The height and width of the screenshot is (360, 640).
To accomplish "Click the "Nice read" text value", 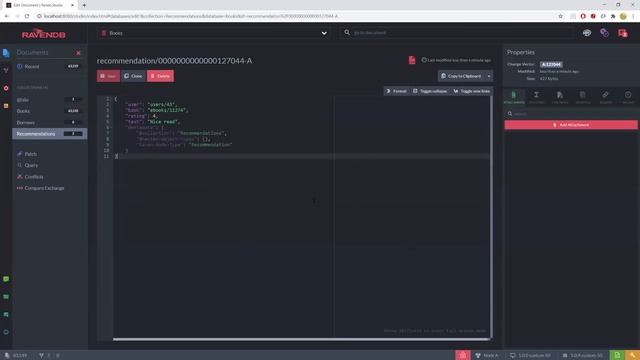I will 162,122.
